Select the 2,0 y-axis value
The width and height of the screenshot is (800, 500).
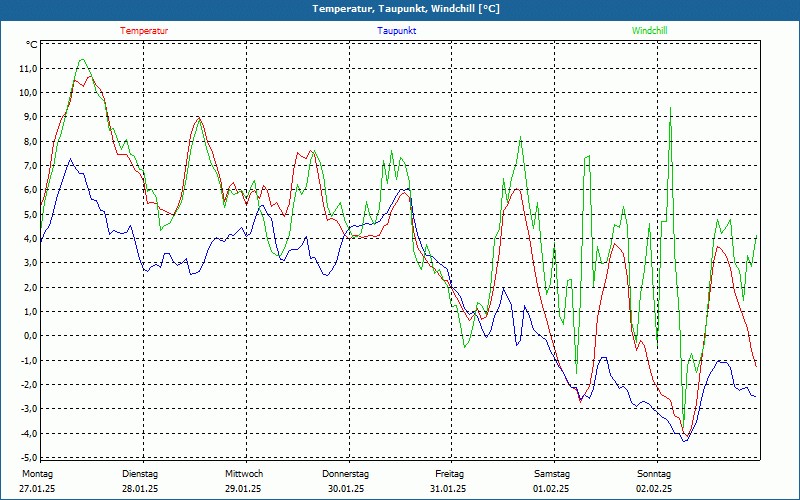tap(29, 287)
